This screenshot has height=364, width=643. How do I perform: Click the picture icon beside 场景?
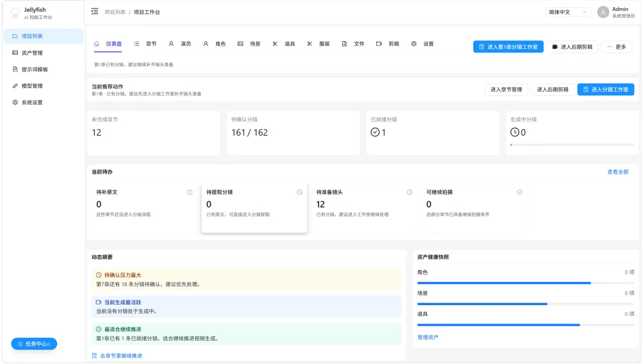coord(241,44)
